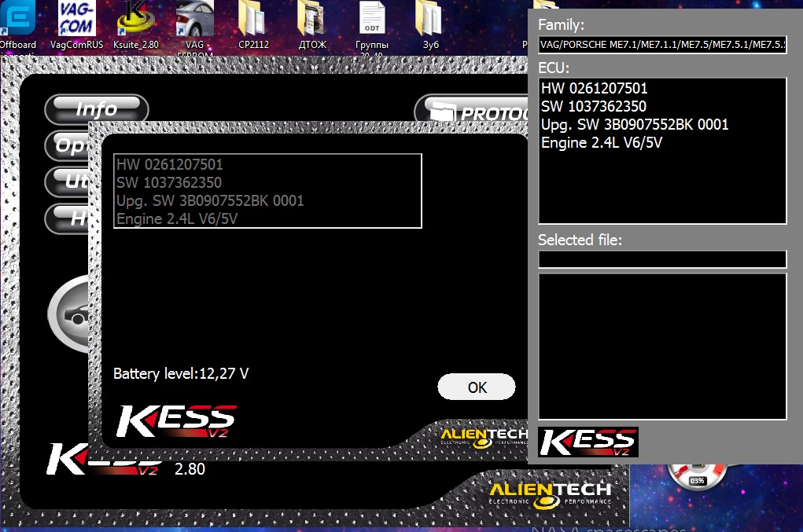Click the KESS V2 logo in side panel
Viewport: 803px width, 532px height.
tap(588, 442)
